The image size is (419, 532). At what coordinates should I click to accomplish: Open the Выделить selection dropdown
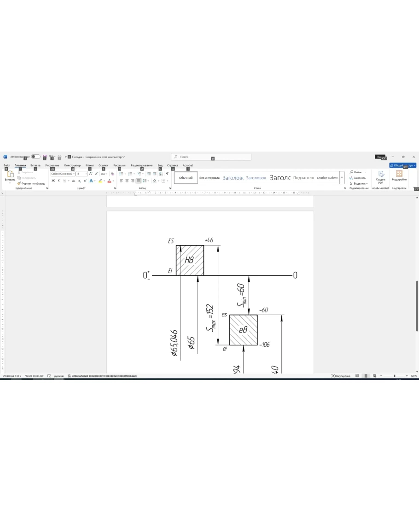[x=359, y=183]
